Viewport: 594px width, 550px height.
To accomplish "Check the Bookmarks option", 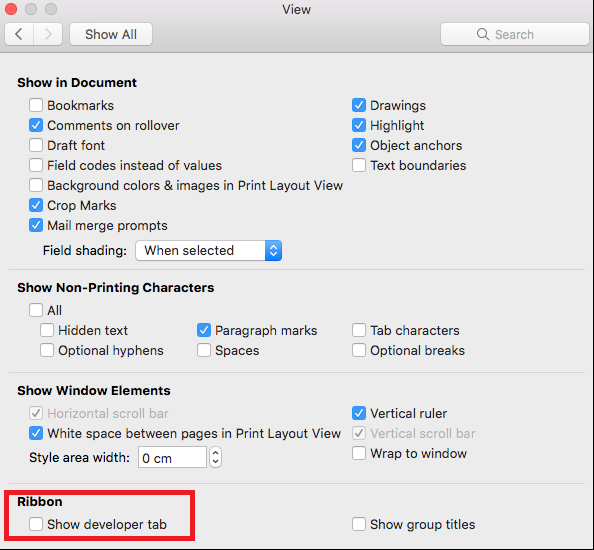I will click(x=36, y=105).
